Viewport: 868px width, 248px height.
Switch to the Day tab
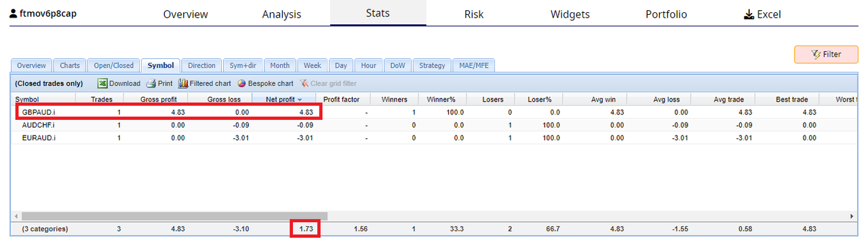[x=341, y=66]
